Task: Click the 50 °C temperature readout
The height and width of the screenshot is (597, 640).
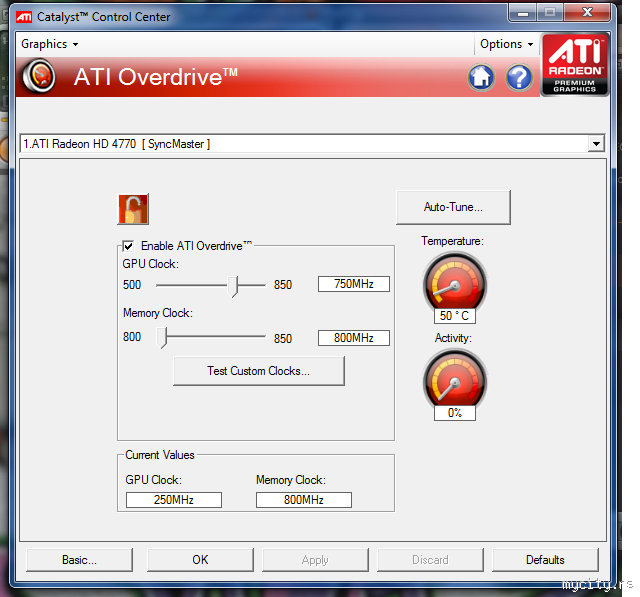Action: pyautogui.click(x=455, y=316)
